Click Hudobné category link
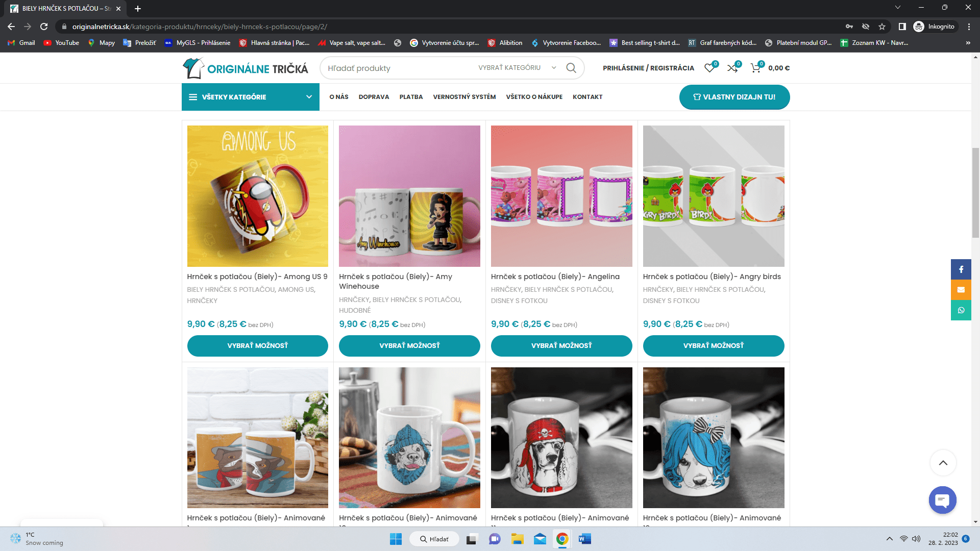 pyautogui.click(x=355, y=311)
